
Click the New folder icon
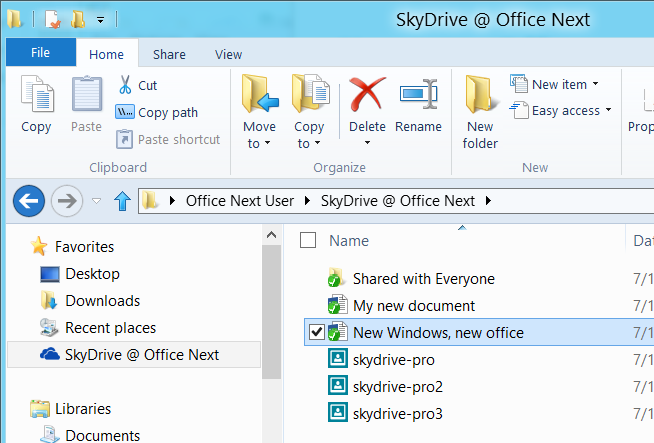[480, 94]
